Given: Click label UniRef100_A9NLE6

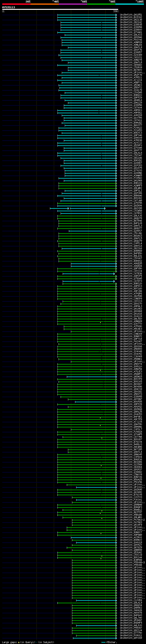Looking at the screenshot, I should click(131, 45).
